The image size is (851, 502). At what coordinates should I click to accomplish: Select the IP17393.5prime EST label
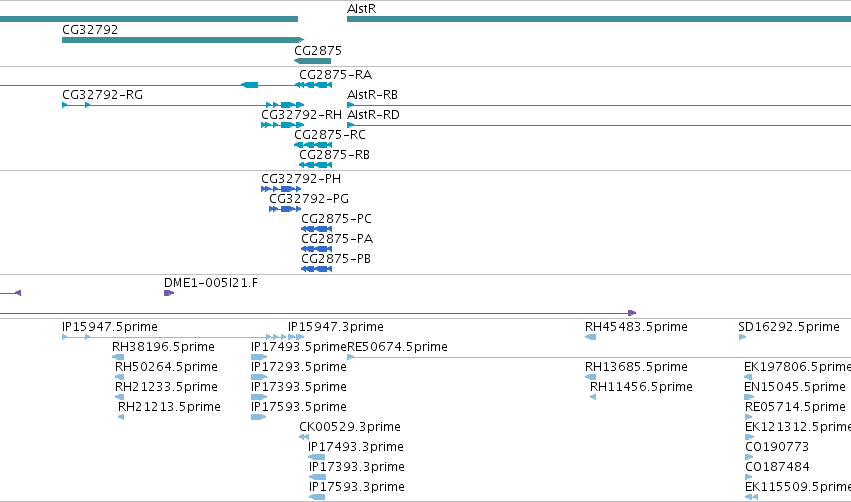point(299,387)
